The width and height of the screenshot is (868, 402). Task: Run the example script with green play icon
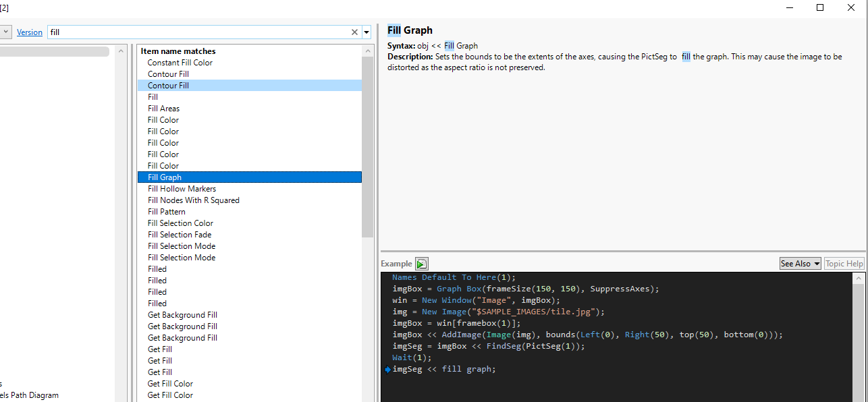tap(422, 264)
